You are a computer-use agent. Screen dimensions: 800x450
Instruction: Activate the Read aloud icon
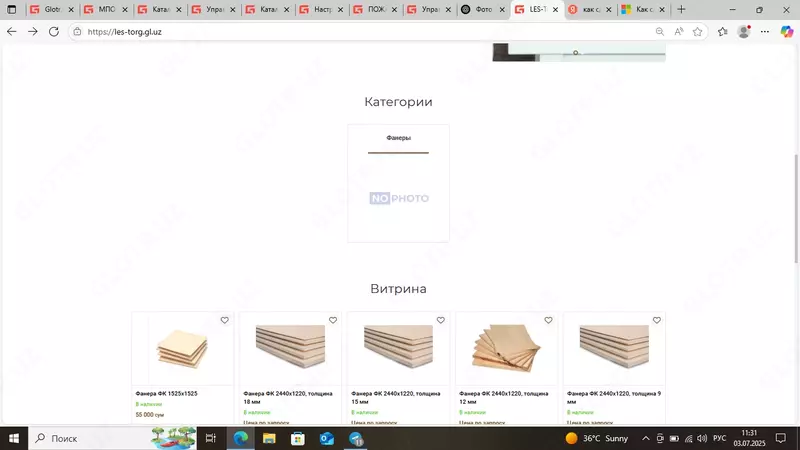point(679,32)
